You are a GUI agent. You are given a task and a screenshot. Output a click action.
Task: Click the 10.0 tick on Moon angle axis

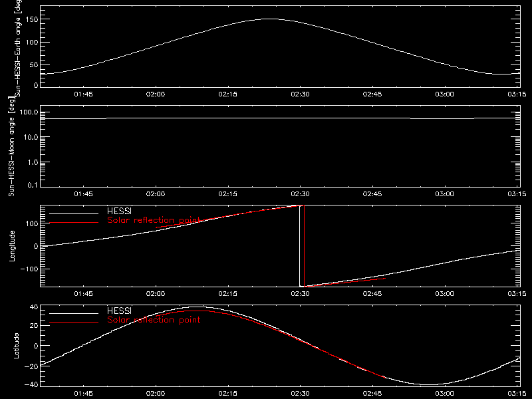click(31, 138)
